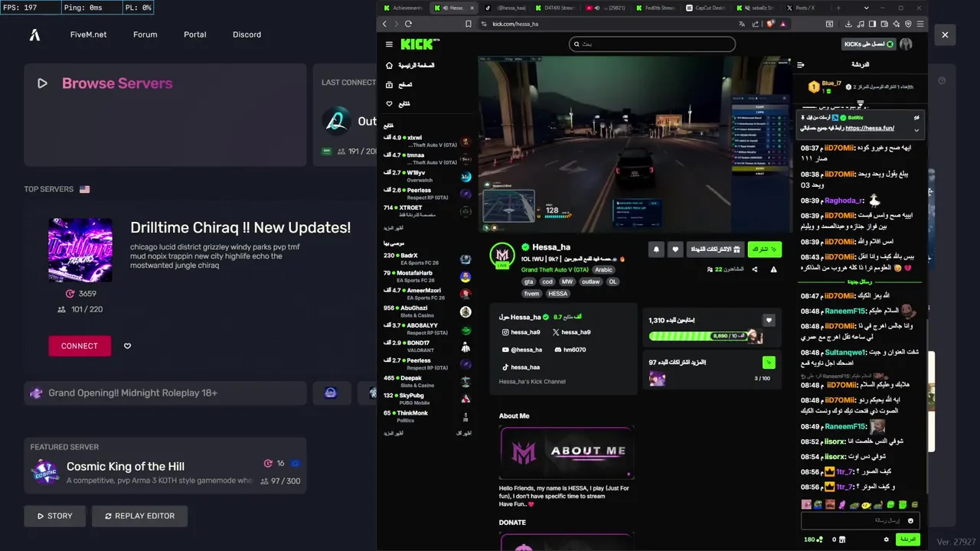Screen dimensions: 980x551
Task: Click the report warning triangle icon
Action: (773, 269)
